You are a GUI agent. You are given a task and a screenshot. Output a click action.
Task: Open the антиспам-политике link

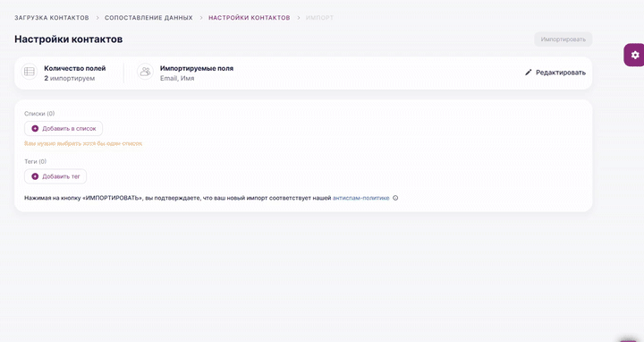click(361, 198)
